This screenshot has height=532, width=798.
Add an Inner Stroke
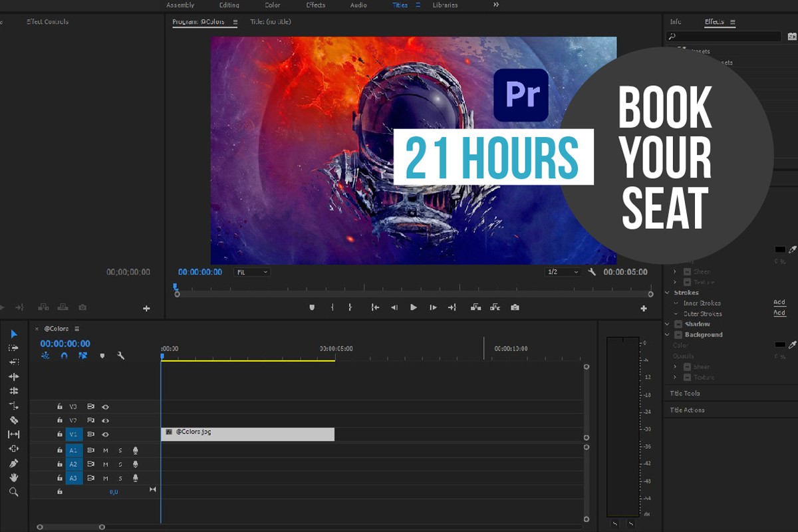pos(779,303)
